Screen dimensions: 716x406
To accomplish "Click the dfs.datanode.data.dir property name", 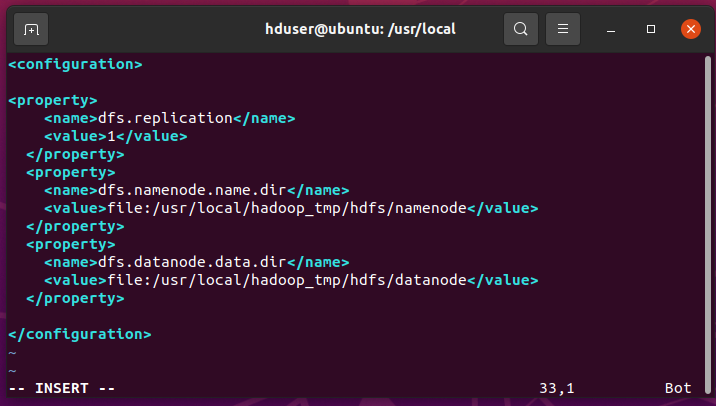I will 192,262.
